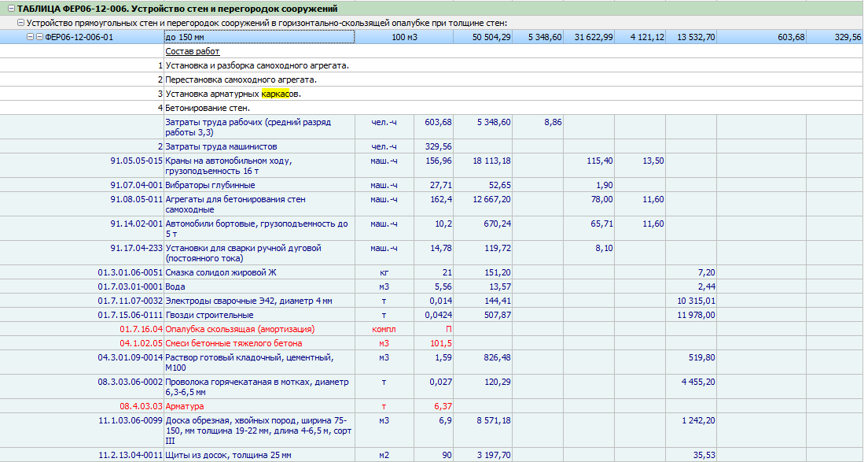Click 'Щиты из досок, толщина 25 мм'
Screen dimensions: 868x462
point(228,455)
